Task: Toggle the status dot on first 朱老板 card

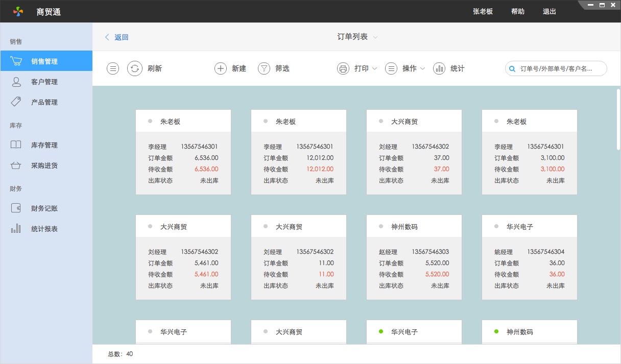Action: coord(150,120)
